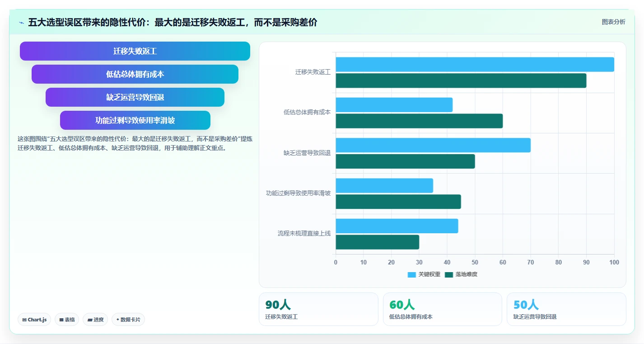Click the 落地难度 bar for 流程未梳理直接上线
Screen dimensions: 644x344
click(377, 242)
